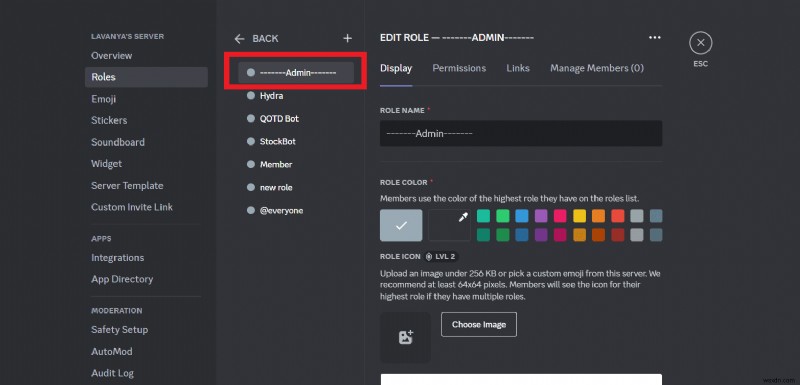Image resolution: width=800 pixels, height=385 pixels.
Task: Choose the bright teal color swatch
Action: pyautogui.click(x=483, y=216)
